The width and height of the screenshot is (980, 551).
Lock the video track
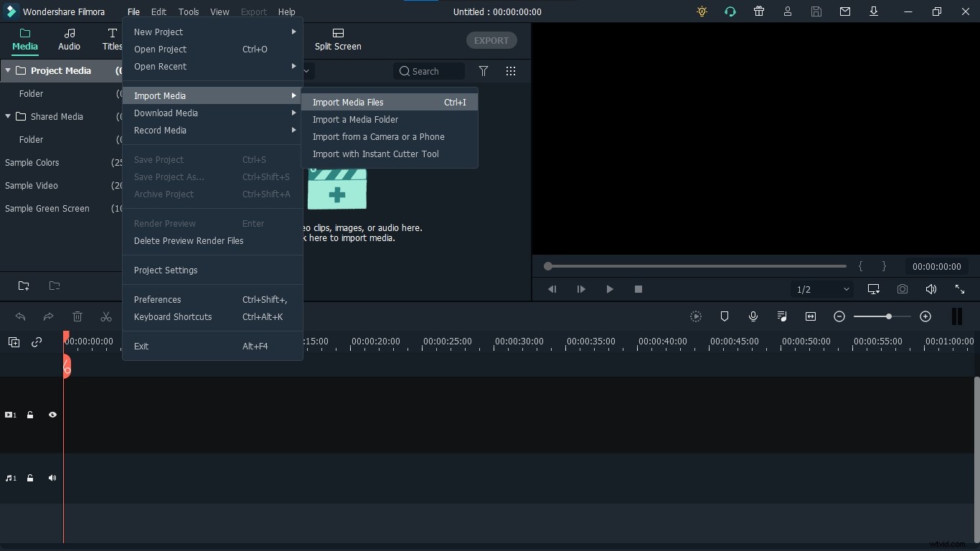pyautogui.click(x=30, y=415)
